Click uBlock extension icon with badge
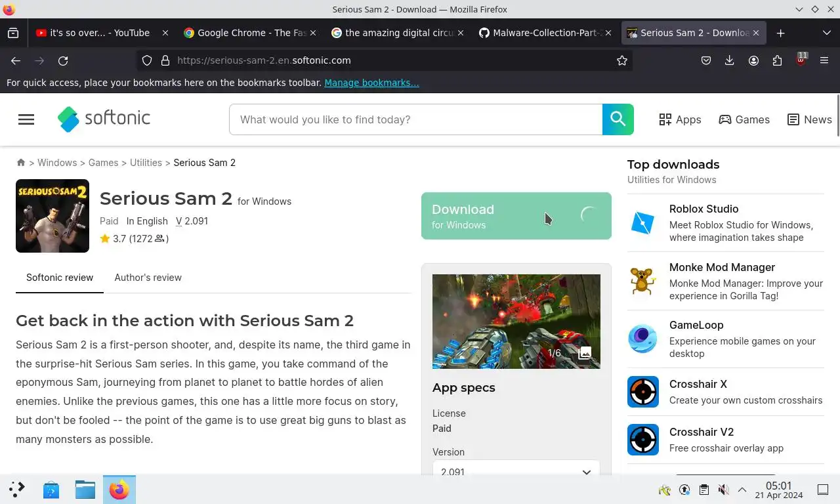Screen dimensions: 840x504 (x=801, y=60)
